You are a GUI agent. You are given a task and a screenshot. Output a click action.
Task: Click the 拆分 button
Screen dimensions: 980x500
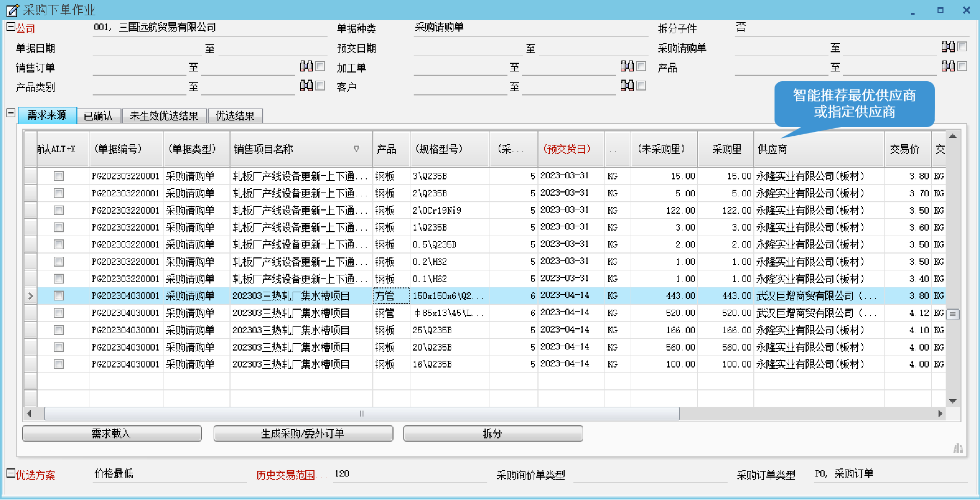(x=493, y=433)
